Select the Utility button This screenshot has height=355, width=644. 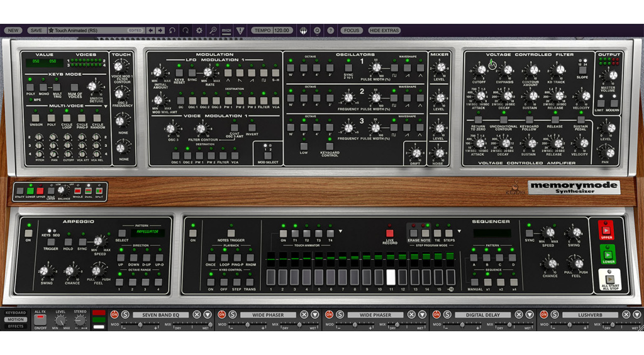[19, 191]
